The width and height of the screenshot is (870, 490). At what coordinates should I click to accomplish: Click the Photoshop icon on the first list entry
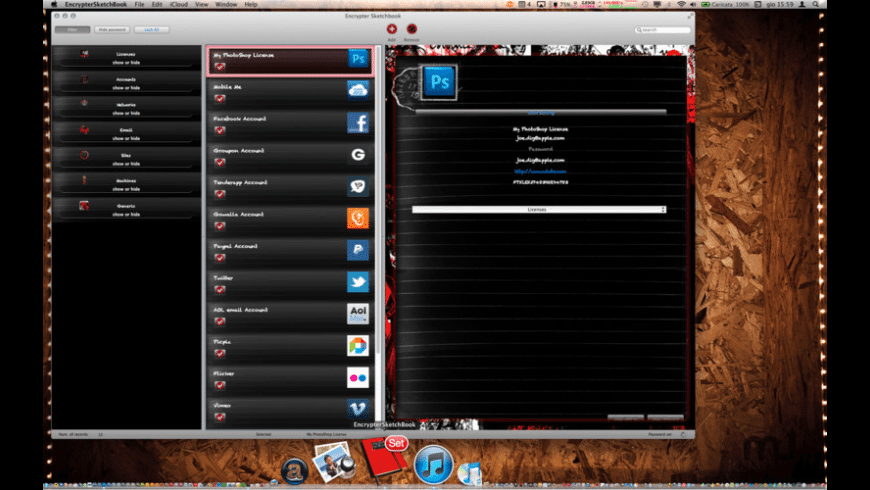[x=358, y=58]
